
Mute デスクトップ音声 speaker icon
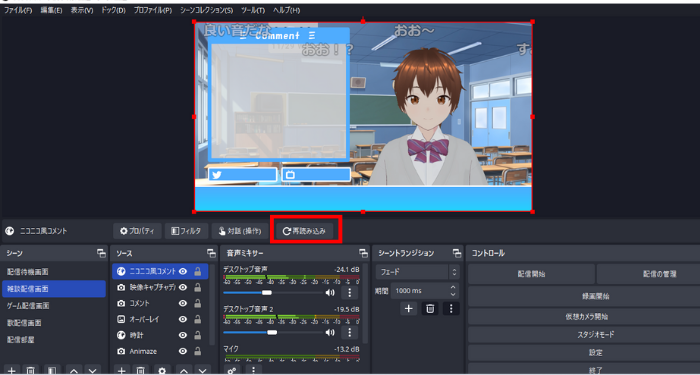(330, 293)
